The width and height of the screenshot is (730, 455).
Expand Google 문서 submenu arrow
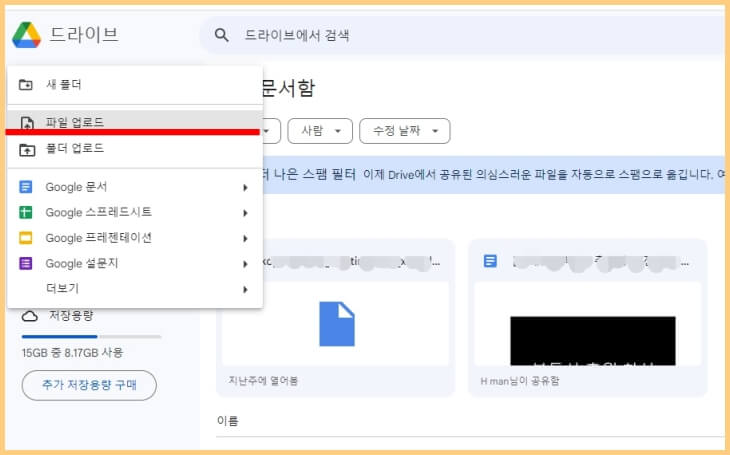click(245, 188)
